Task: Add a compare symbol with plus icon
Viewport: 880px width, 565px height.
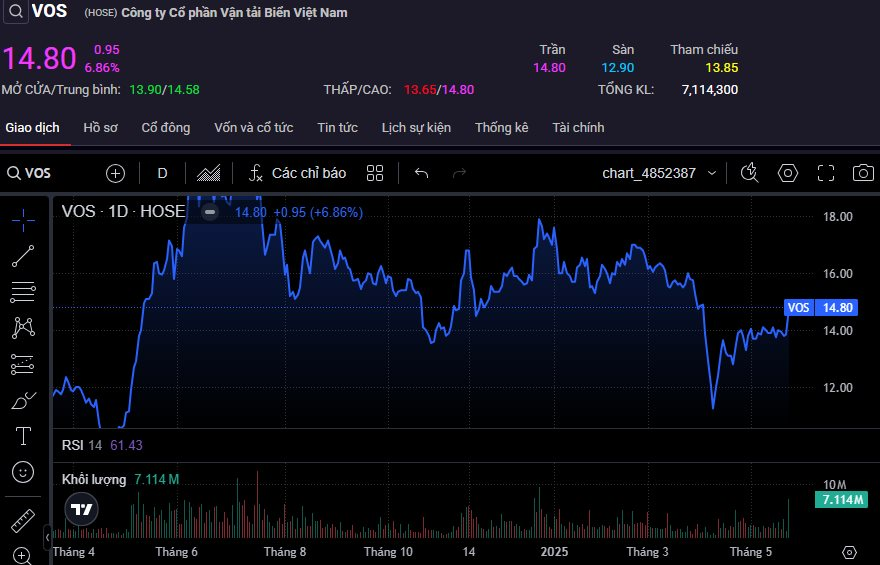Action: [x=116, y=173]
